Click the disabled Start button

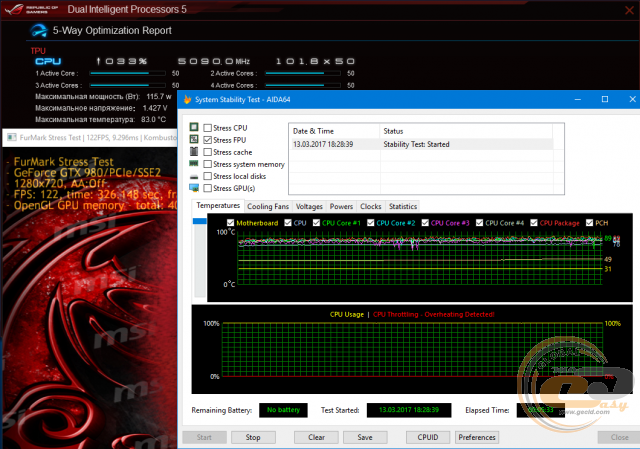coord(204,437)
